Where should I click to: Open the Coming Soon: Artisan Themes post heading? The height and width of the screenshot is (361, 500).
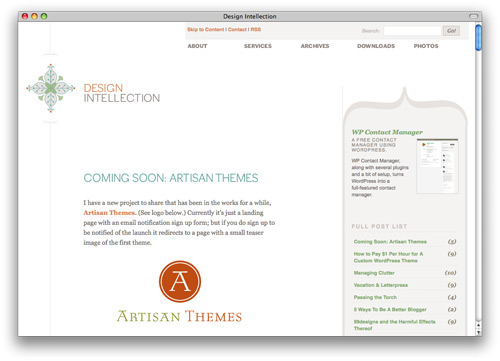(171, 178)
